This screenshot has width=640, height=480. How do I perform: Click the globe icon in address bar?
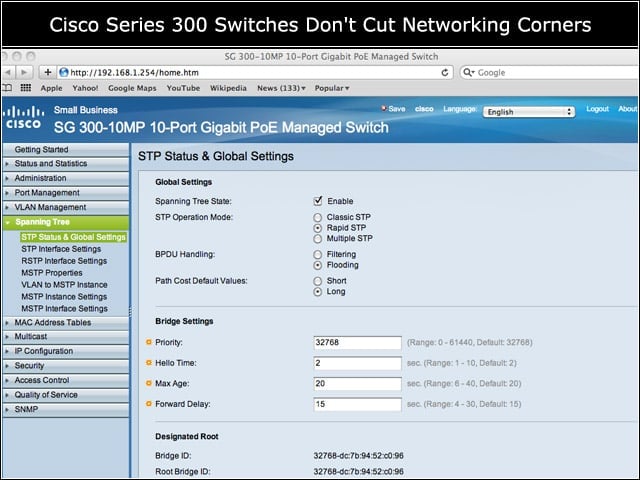tap(64, 73)
